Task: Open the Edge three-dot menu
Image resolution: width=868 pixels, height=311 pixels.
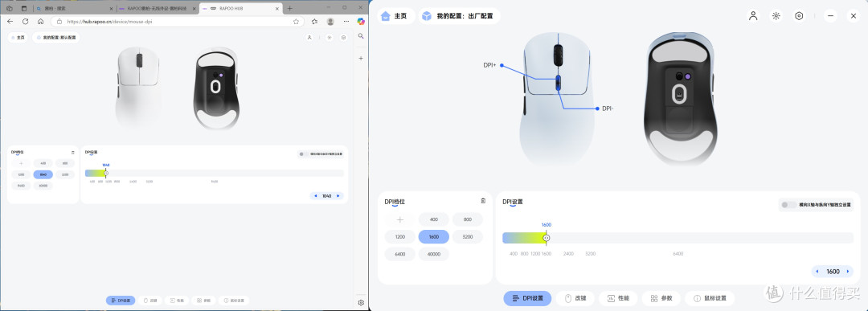Action: pyautogui.click(x=346, y=22)
